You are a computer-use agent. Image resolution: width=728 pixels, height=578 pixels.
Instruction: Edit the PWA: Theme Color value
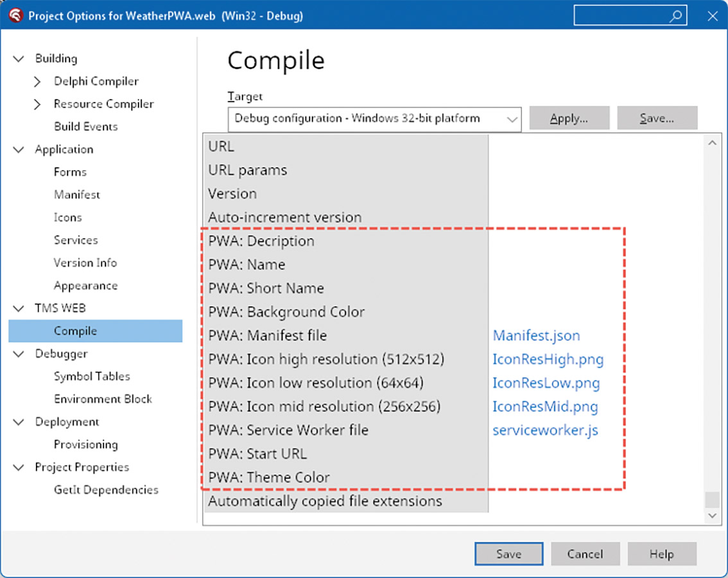click(594, 477)
